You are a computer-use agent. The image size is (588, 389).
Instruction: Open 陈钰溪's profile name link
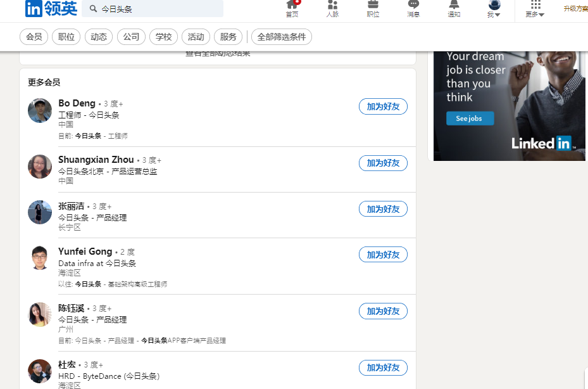click(x=72, y=309)
